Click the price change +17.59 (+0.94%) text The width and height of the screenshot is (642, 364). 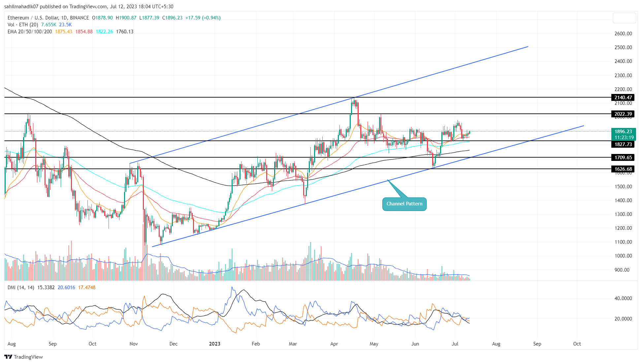tap(203, 18)
